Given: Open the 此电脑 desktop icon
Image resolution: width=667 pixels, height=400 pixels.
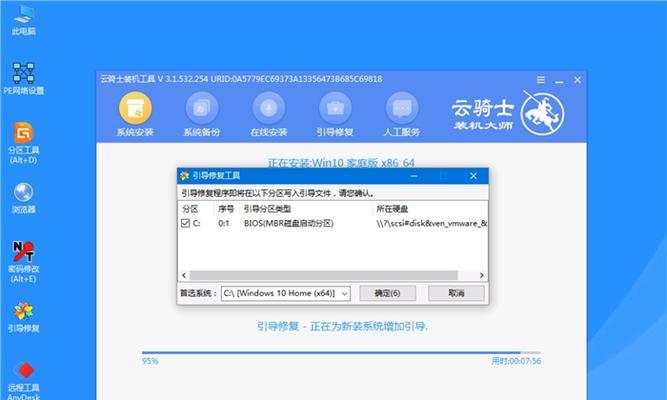Looking at the screenshot, I should [23, 20].
